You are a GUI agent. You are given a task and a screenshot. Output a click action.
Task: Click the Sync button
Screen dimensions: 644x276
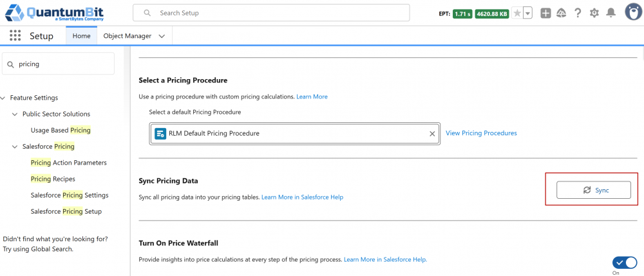coord(594,190)
